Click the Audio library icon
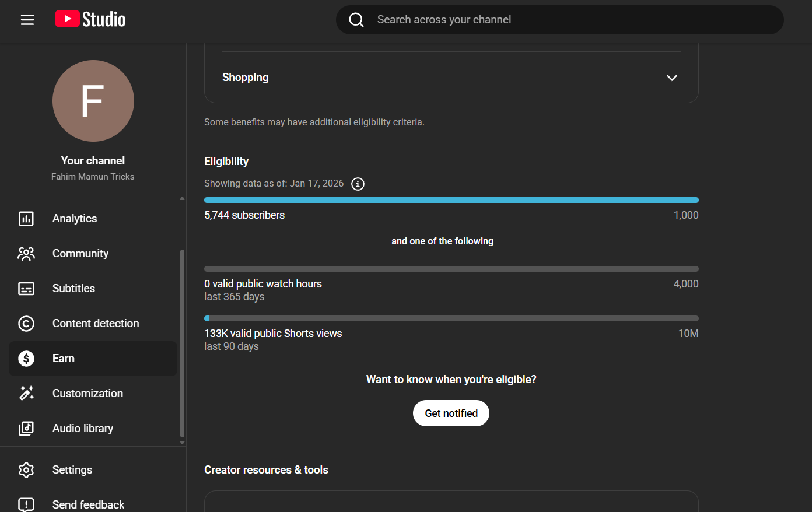The height and width of the screenshot is (512, 812). (x=26, y=429)
